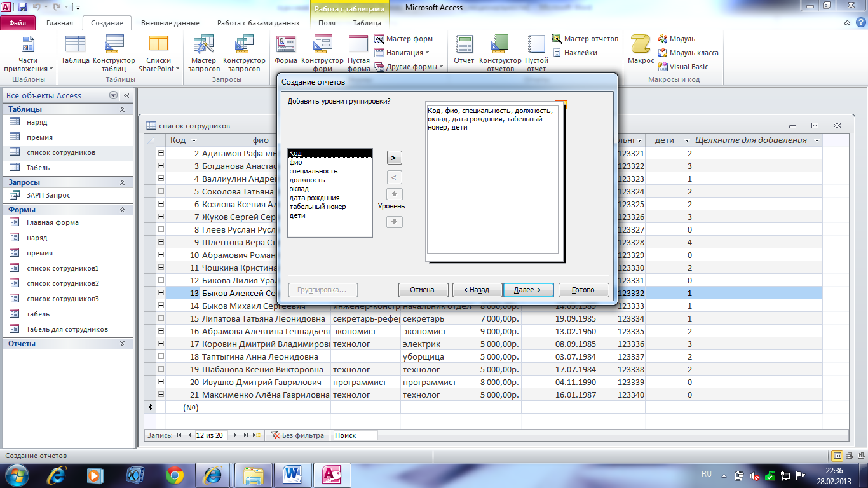Screen dimensions: 868x488
Task: Go back with < Назад button
Action: click(x=477, y=290)
